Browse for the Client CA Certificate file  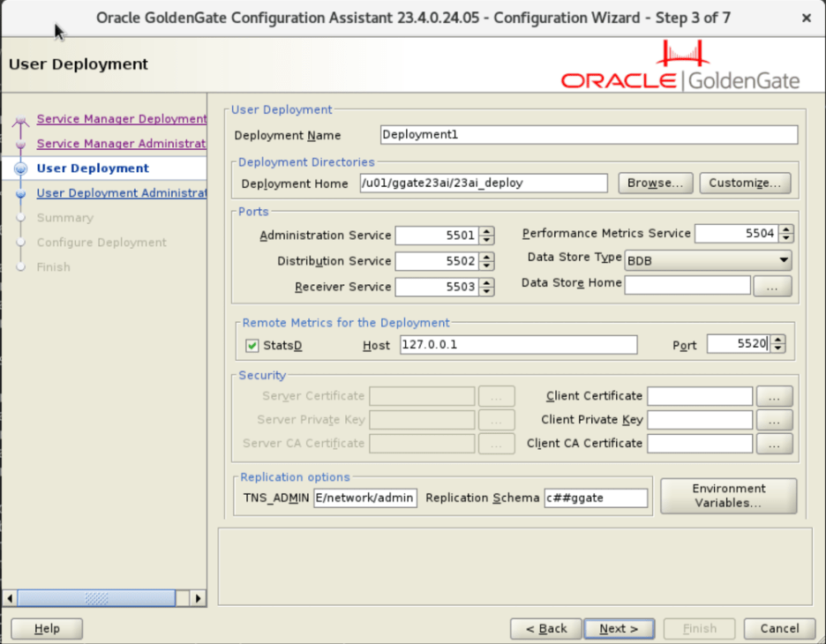(x=775, y=444)
